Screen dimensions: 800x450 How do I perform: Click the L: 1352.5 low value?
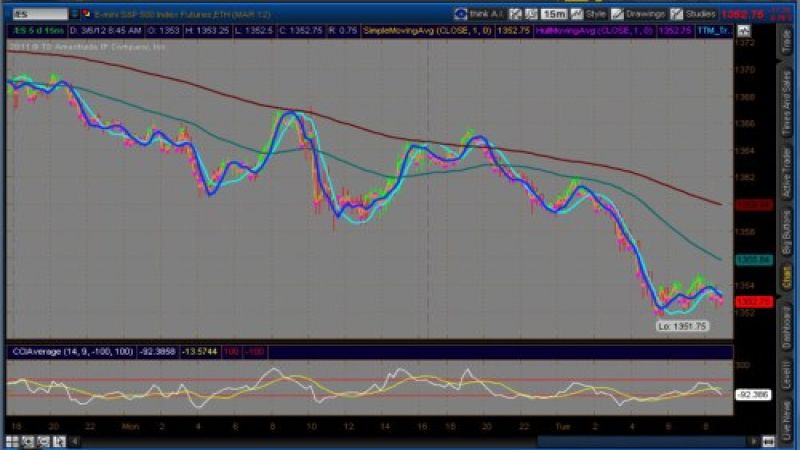click(x=254, y=31)
